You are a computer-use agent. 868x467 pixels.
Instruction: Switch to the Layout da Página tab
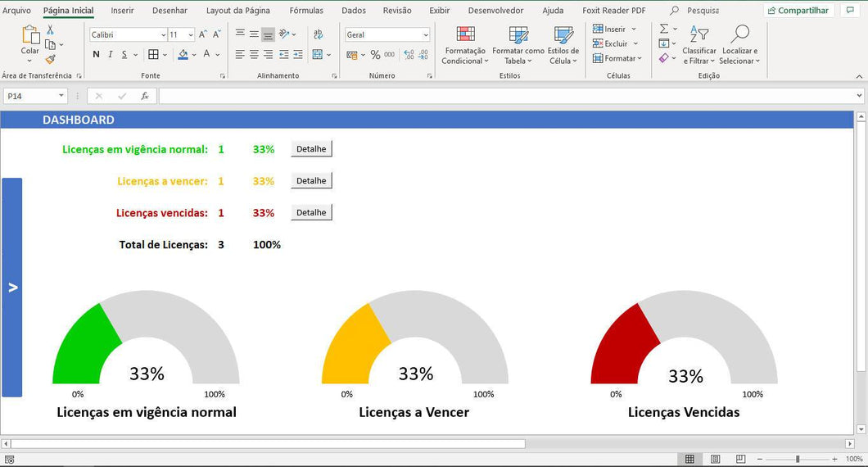pyautogui.click(x=238, y=11)
